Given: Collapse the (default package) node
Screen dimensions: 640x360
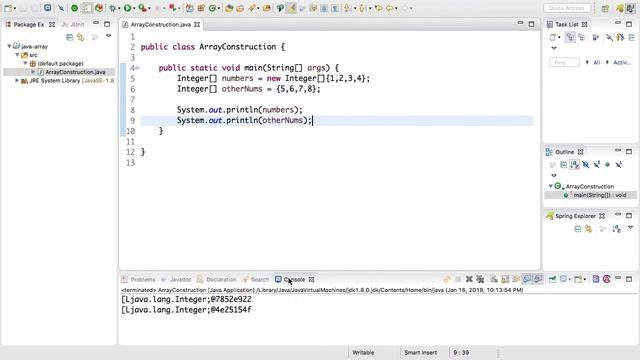Looking at the screenshot, I should coord(25,63).
